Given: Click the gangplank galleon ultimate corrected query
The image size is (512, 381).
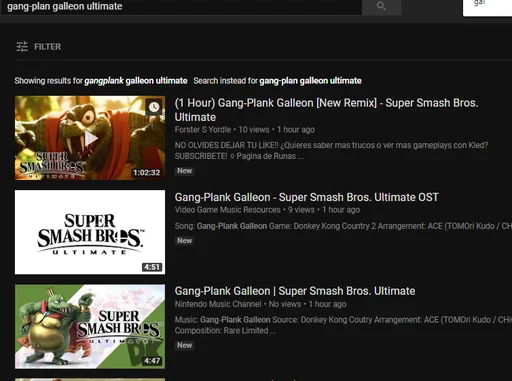Looking at the screenshot, I should (x=136, y=81).
